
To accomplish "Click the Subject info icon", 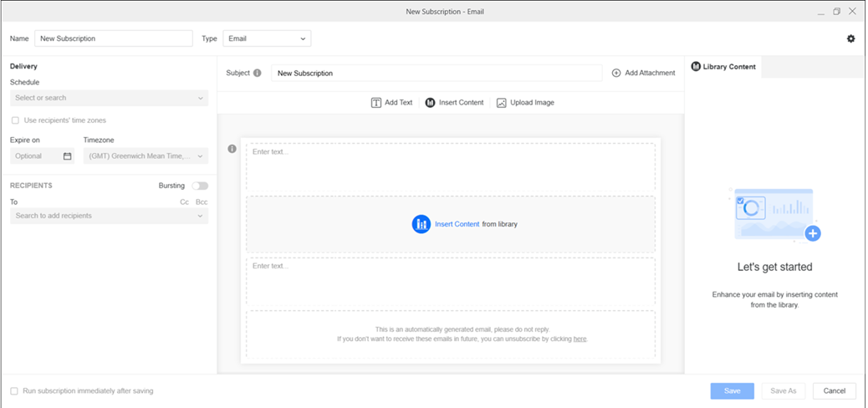I will [258, 73].
